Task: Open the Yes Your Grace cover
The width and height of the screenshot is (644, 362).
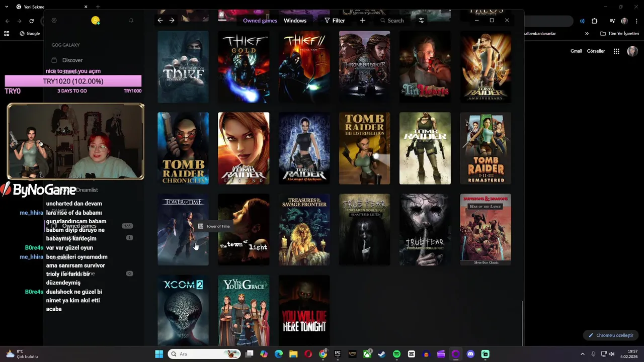Action: 244,310
